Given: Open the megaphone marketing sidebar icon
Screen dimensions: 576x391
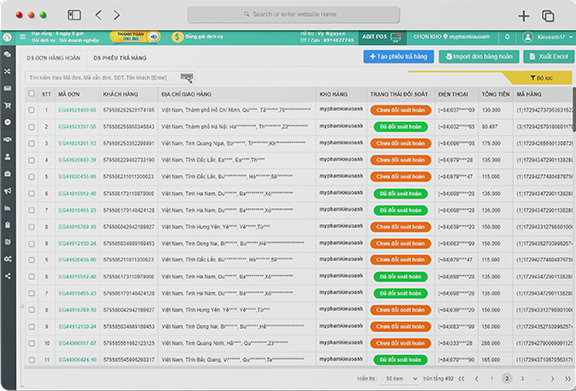Looking at the screenshot, I should [x=7, y=191].
